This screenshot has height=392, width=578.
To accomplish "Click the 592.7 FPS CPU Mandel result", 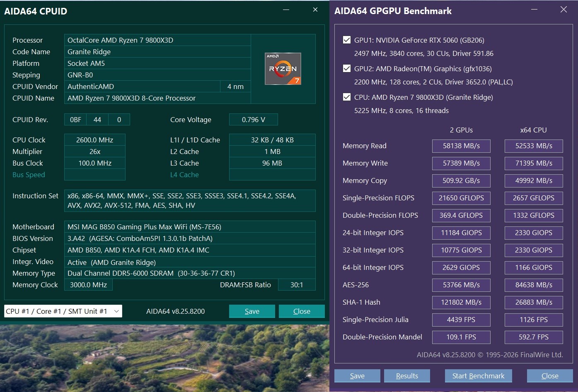I will [534, 337].
